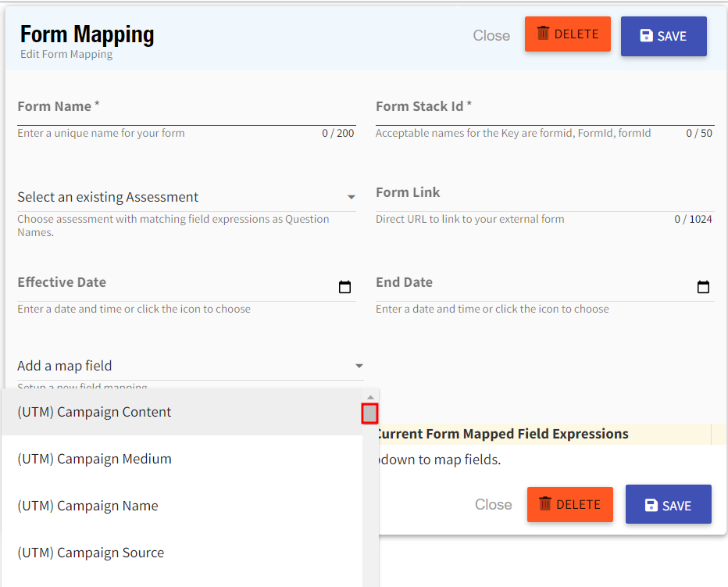The width and height of the screenshot is (728, 587).
Task: Click the floppy disk icon on the top SAVE button
Action: tap(646, 36)
